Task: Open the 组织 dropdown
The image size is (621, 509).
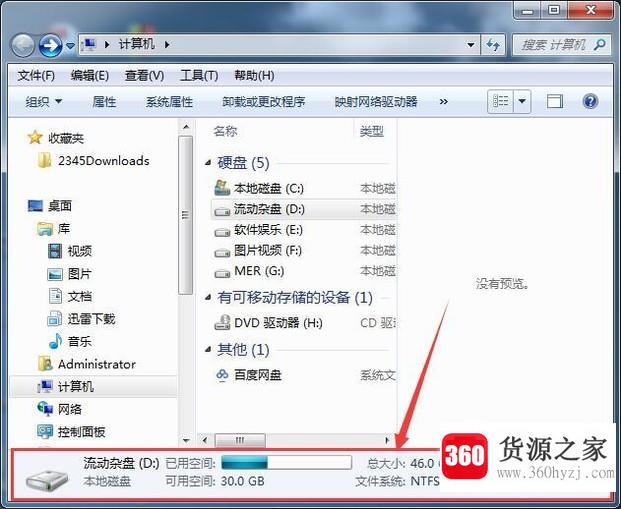Action: pos(44,102)
